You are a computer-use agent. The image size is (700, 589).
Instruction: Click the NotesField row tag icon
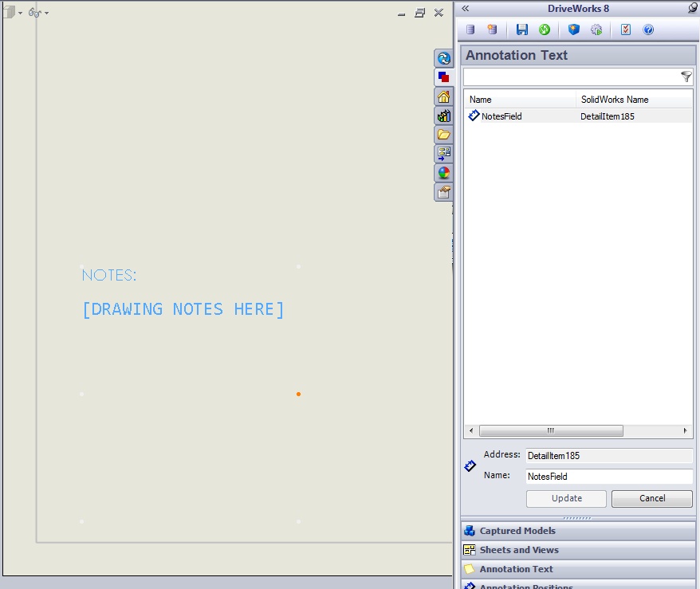pos(474,116)
